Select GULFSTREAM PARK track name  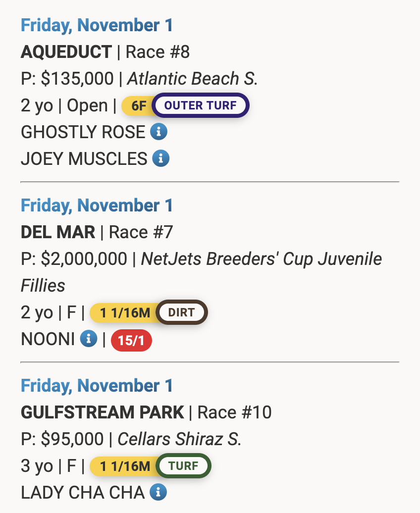103,412
